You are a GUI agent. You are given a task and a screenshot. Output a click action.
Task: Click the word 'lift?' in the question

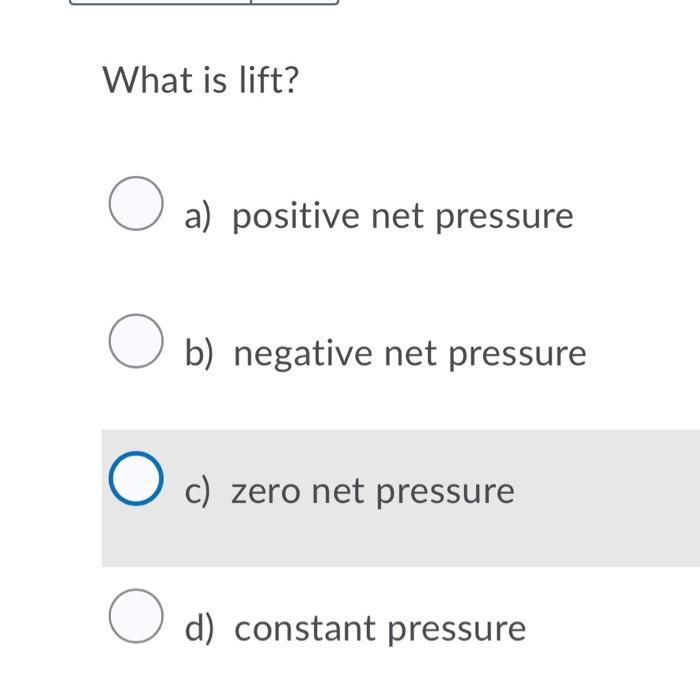[x=269, y=80]
